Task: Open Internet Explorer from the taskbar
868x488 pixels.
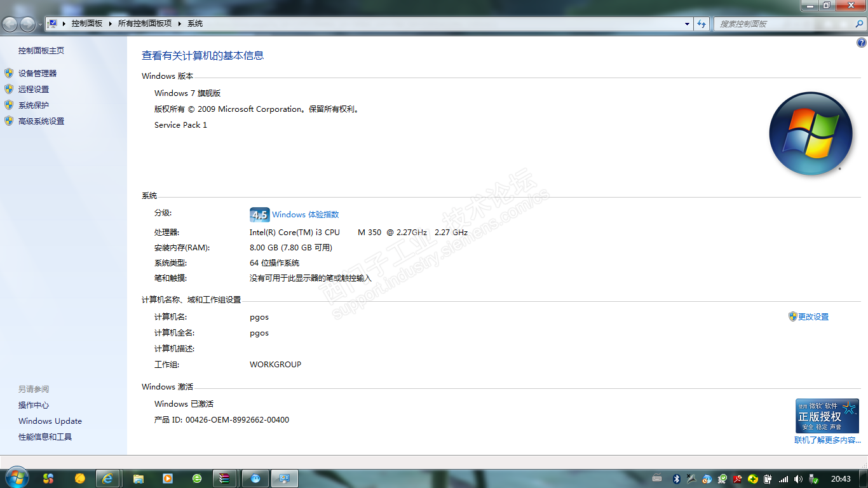Action: [x=108, y=478]
